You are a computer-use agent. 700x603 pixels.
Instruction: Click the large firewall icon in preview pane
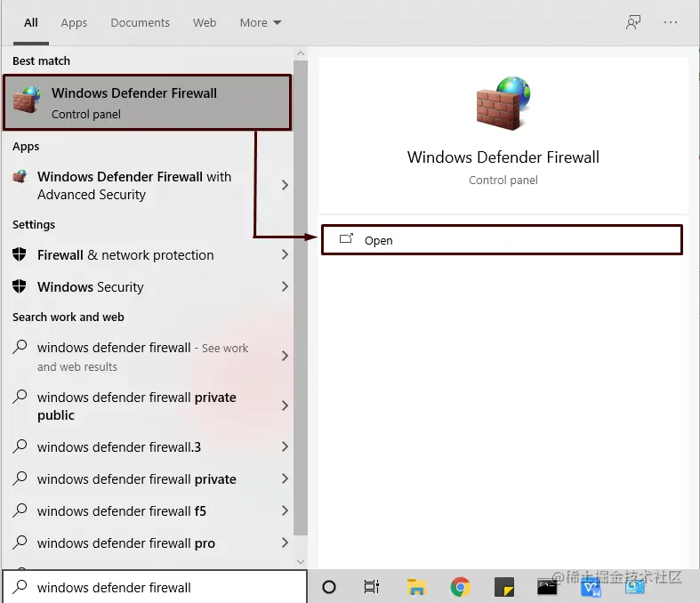[x=503, y=103]
